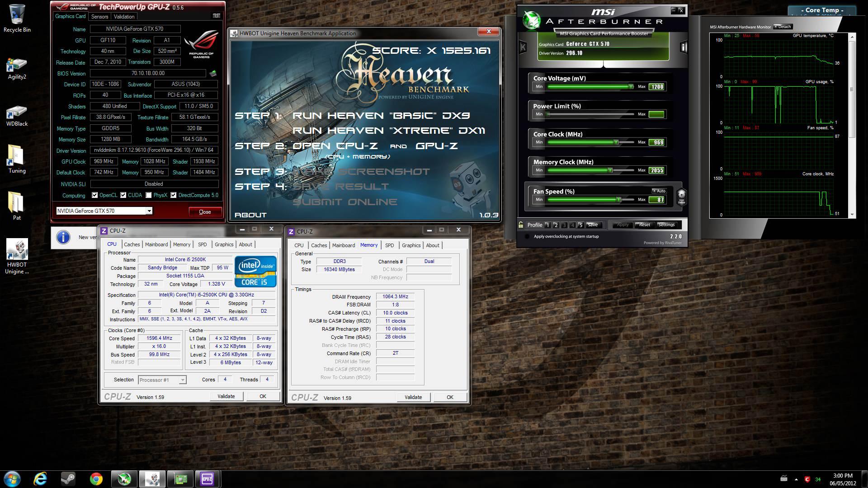Click Fan Speed slider handle
Viewport: 868px width, 488px height.
[619, 199]
